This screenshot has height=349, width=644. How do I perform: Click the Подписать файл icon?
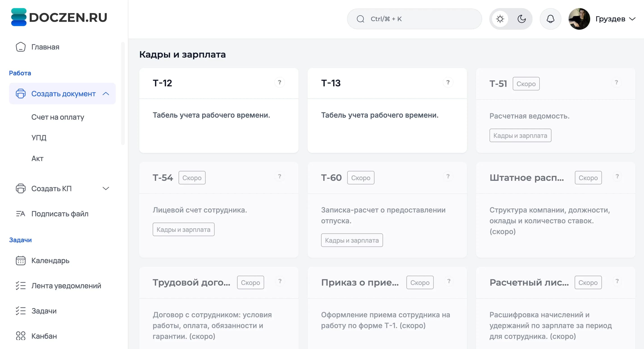(20, 214)
